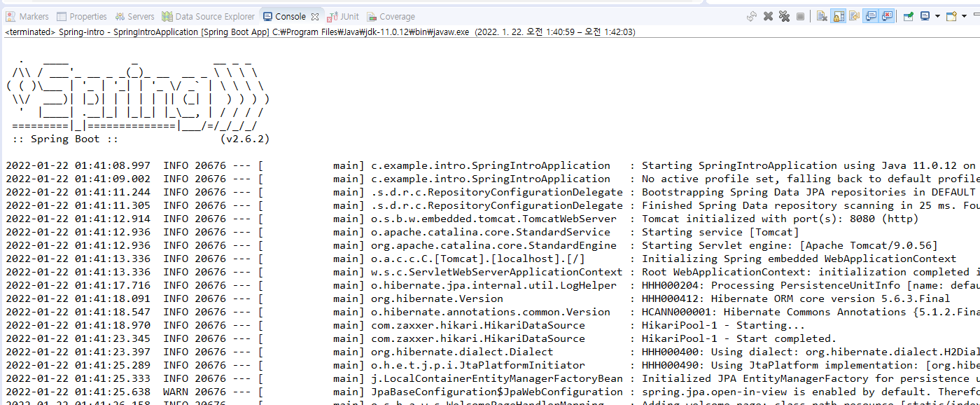Toggle show console when standard out changes
The height and width of the screenshot is (405, 980).
click(870, 16)
